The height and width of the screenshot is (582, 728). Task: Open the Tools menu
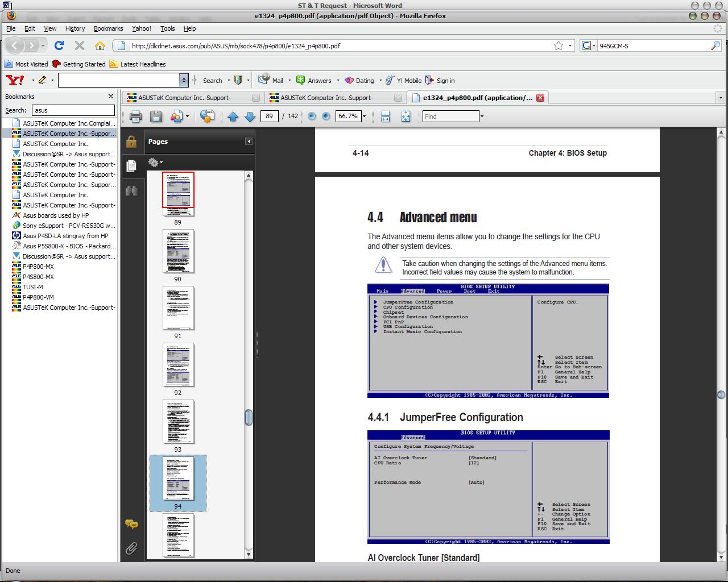tap(168, 28)
